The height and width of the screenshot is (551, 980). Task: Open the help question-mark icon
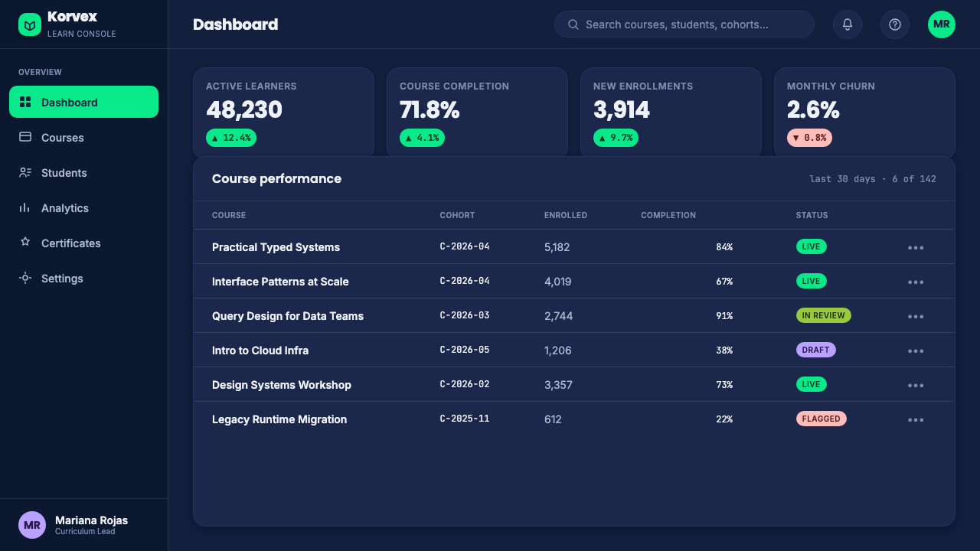895,24
